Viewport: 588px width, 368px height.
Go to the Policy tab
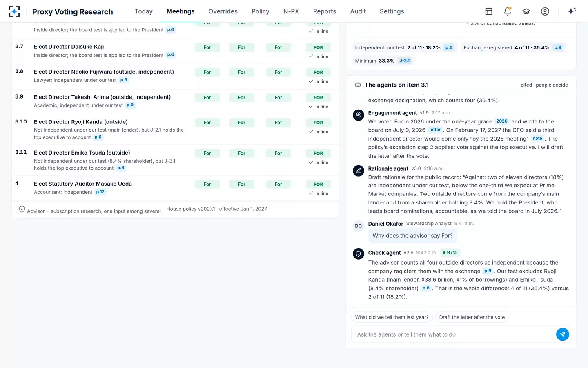pyautogui.click(x=261, y=11)
